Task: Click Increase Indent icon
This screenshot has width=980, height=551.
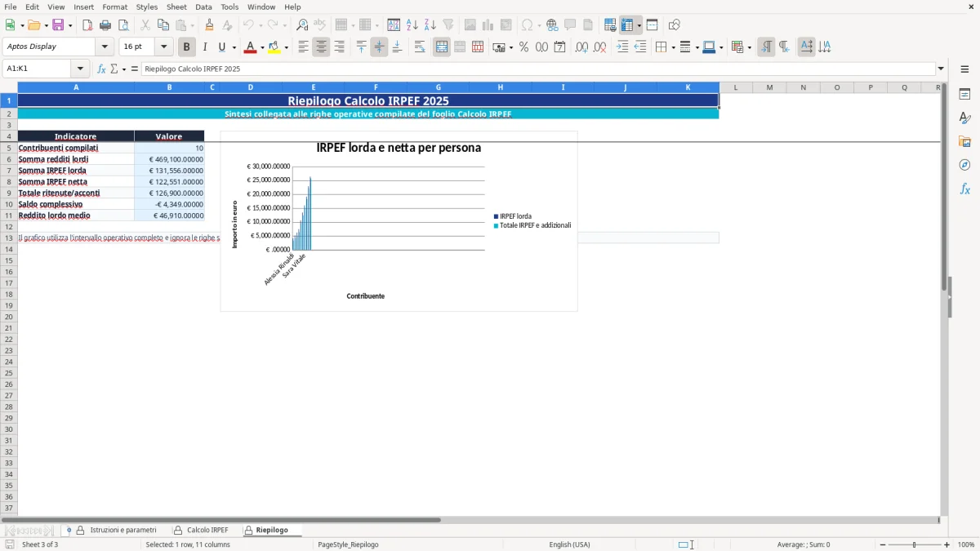Action: (622, 47)
